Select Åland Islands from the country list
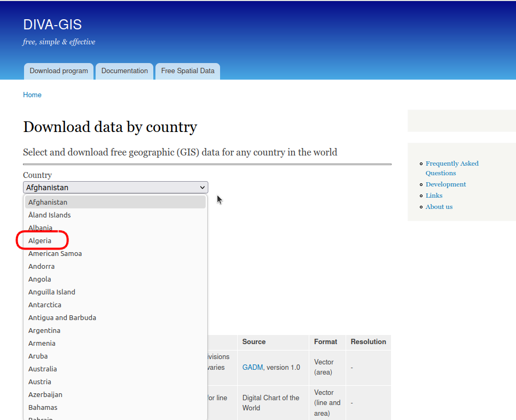Viewport: 516px width, 420px height. pos(115,215)
